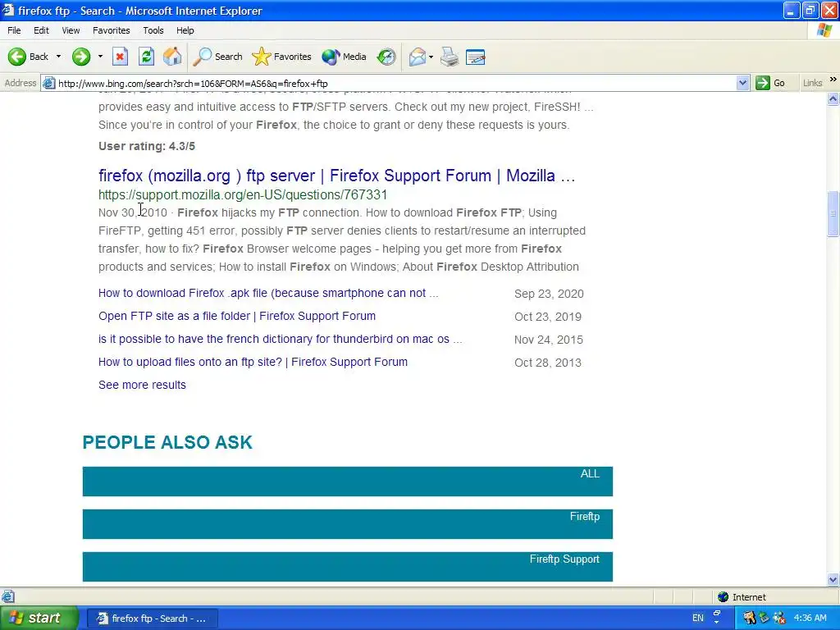This screenshot has width=840, height=630.
Task: Open the Edit page icon in the toolbar
Action: point(475,57)
